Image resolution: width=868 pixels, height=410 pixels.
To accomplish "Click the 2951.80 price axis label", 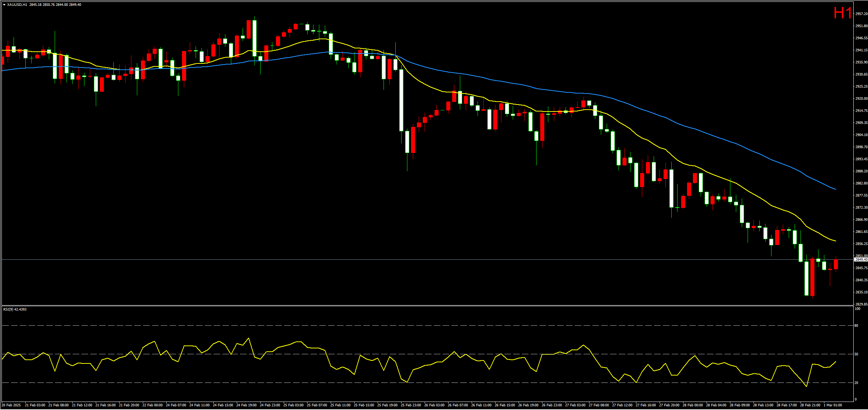I will coord(861,26).
